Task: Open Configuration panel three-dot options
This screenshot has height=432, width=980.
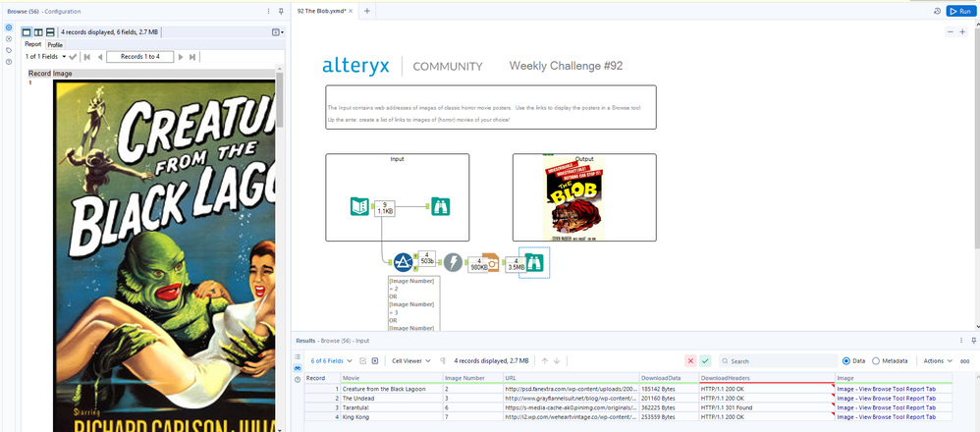Action: point(269,11)
